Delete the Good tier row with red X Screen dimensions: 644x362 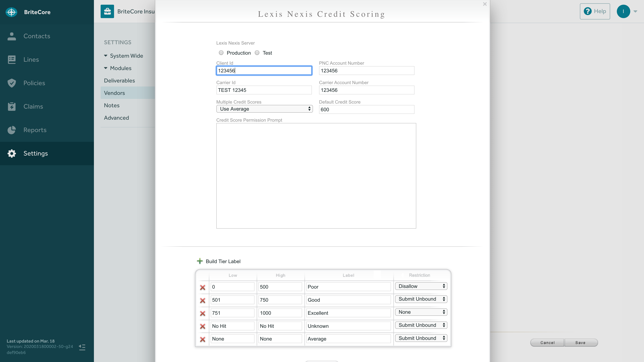(x=202, y=300)
